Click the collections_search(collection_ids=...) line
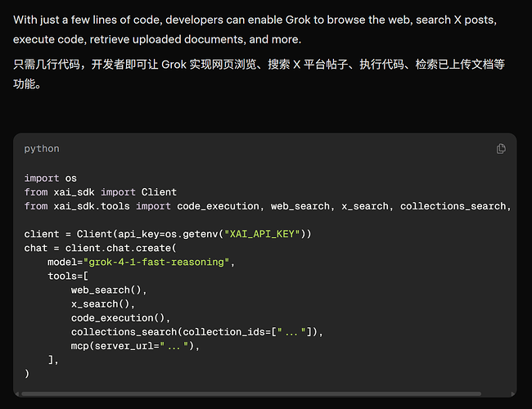 196,331
